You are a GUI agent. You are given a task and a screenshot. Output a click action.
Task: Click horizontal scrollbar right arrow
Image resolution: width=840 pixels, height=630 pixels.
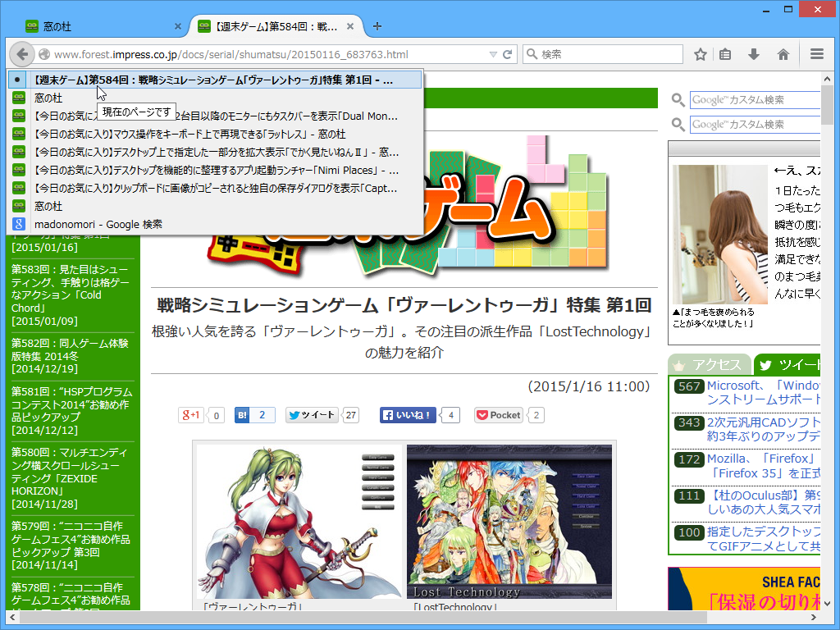813,618
